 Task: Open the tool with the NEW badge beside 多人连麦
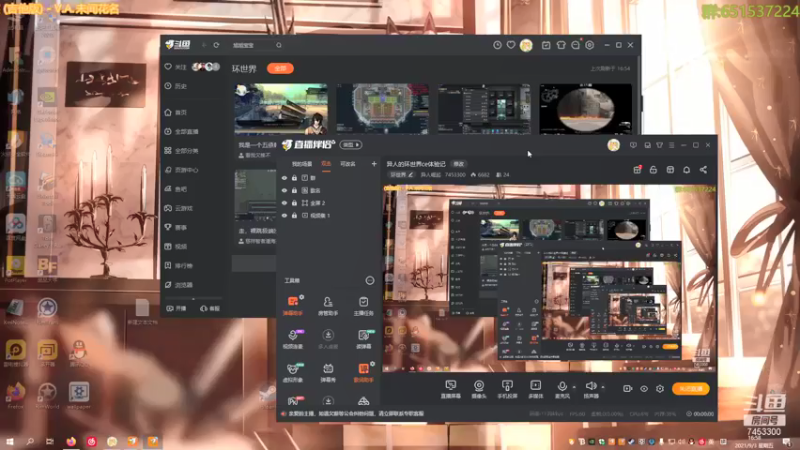click(364, 339)
